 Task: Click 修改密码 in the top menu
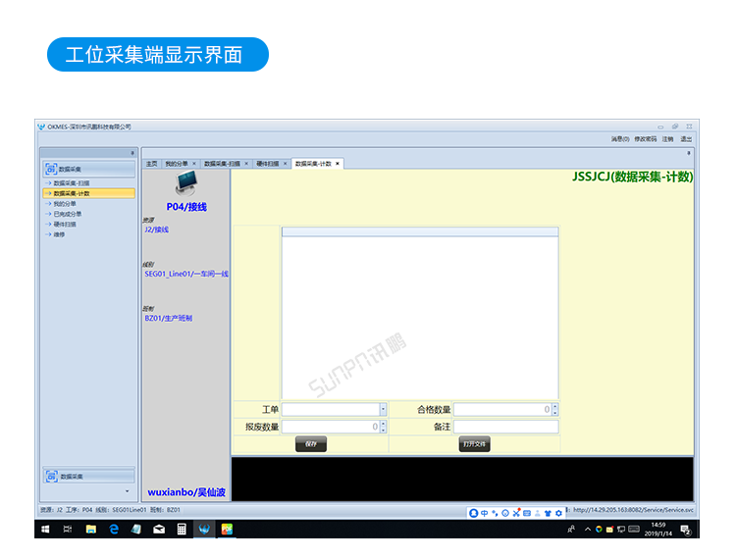(x=646, y=139)
